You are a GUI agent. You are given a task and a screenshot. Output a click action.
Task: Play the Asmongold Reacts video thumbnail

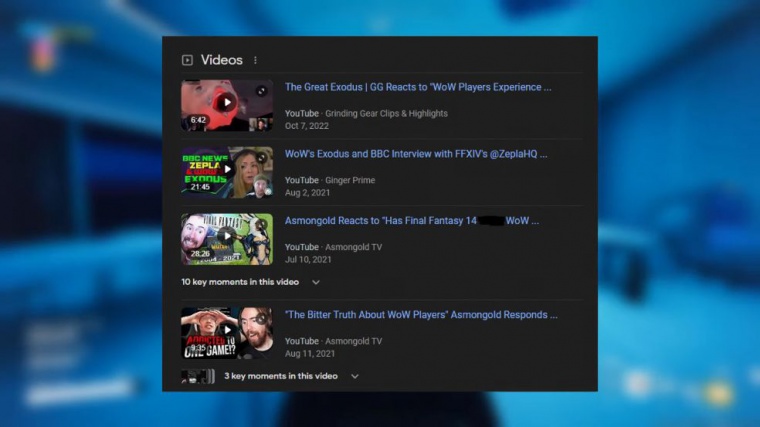click(x=227, y=236)
